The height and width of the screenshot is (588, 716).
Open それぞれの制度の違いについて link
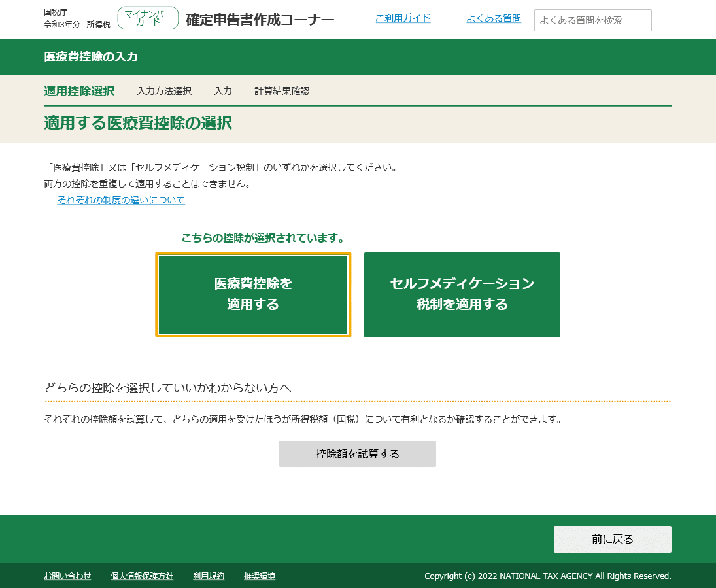(x=120, y=201)
